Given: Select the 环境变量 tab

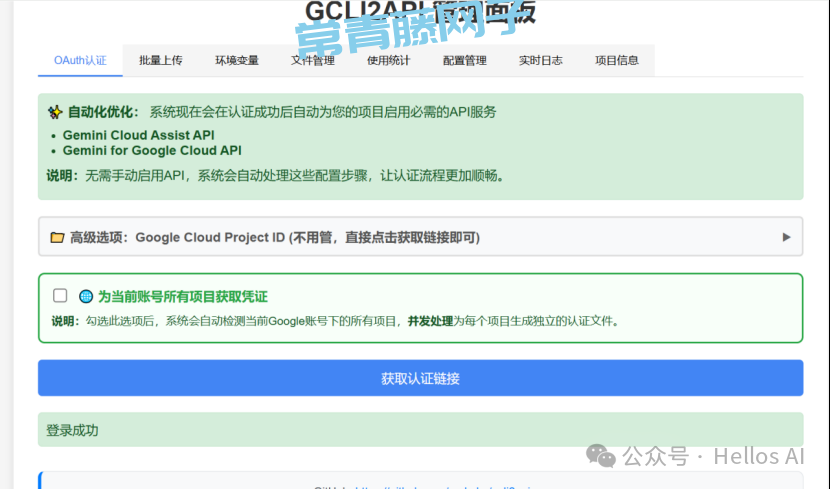Looking at the screenshot, I should pyautogui.click(x=237, y=60).
